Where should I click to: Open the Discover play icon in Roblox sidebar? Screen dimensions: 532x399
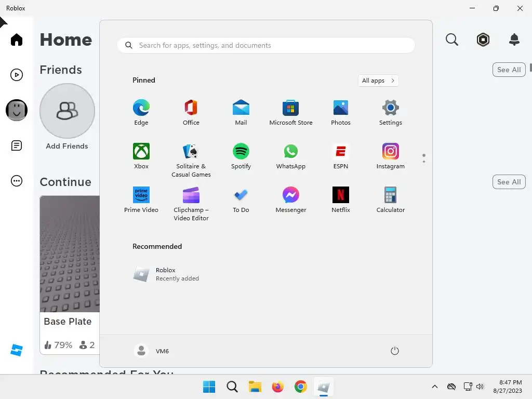[16, 75]
